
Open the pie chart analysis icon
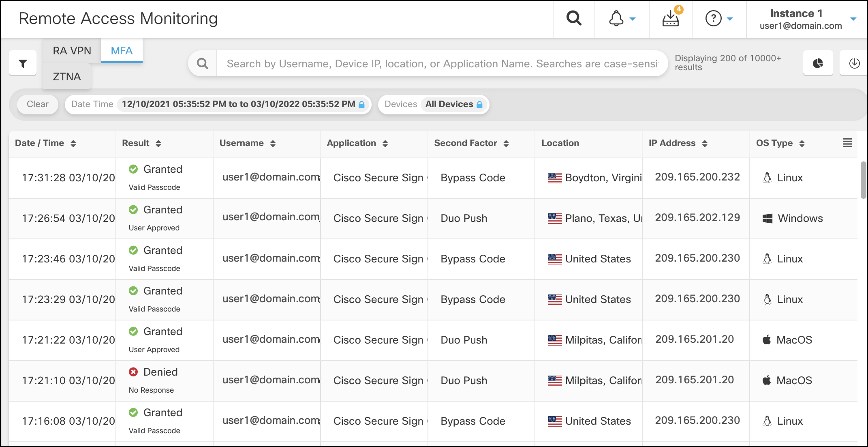pyautogui.click(x=818, y=63)
